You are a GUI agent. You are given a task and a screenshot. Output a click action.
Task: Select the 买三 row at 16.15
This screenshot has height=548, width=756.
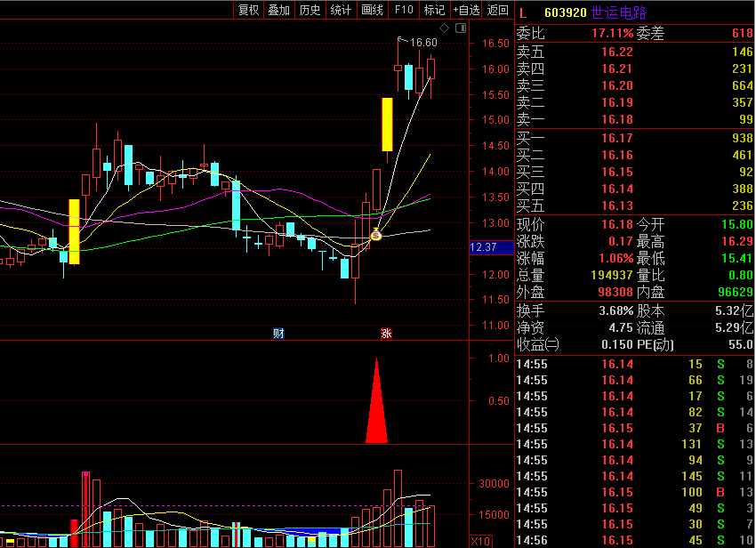tap(634, 172)
